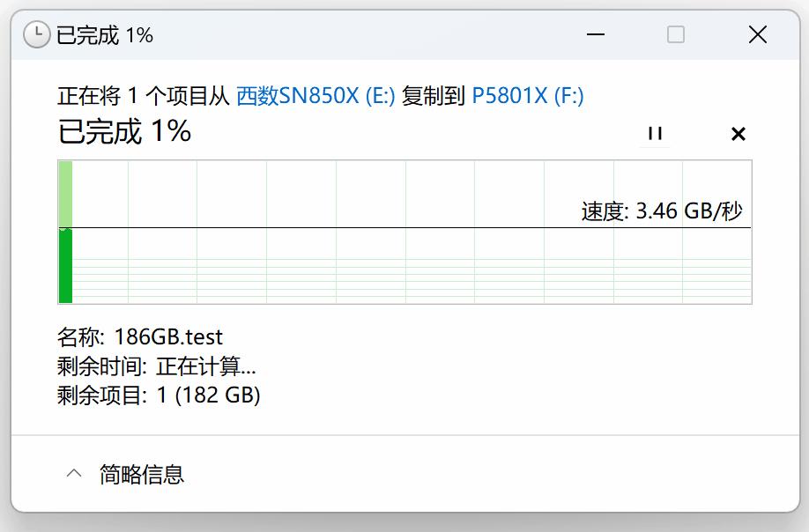Click the 剩余时间 正在计算 line
Viewport: 809px width, 532px height.
coord(157,366)
